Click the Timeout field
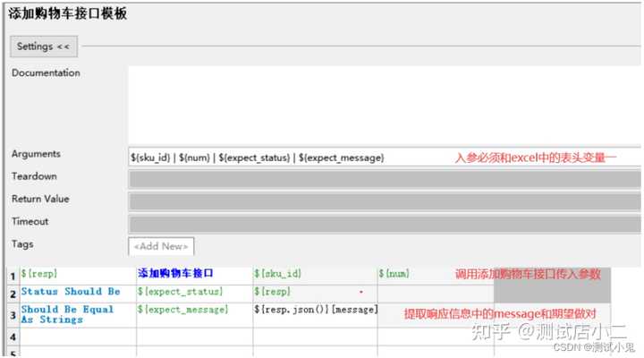Screen dimensions: 644x358 point(385,225)
